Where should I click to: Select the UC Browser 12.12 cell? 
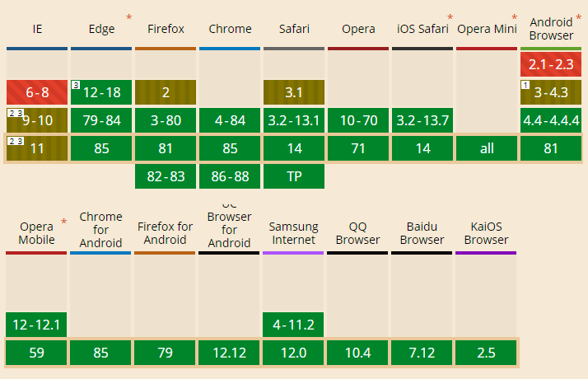229,353
